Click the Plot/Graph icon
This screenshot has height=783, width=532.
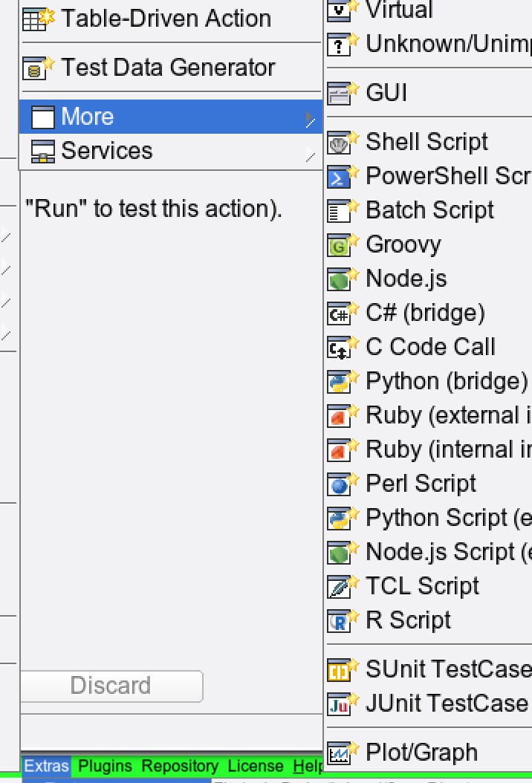click(x=340, y=753)
